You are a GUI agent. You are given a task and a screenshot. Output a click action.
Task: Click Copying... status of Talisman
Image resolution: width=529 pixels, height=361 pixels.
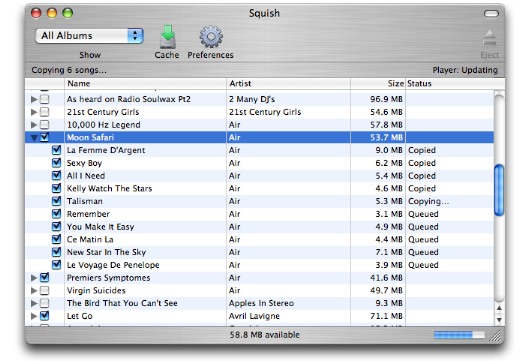(x=428, y=201)
